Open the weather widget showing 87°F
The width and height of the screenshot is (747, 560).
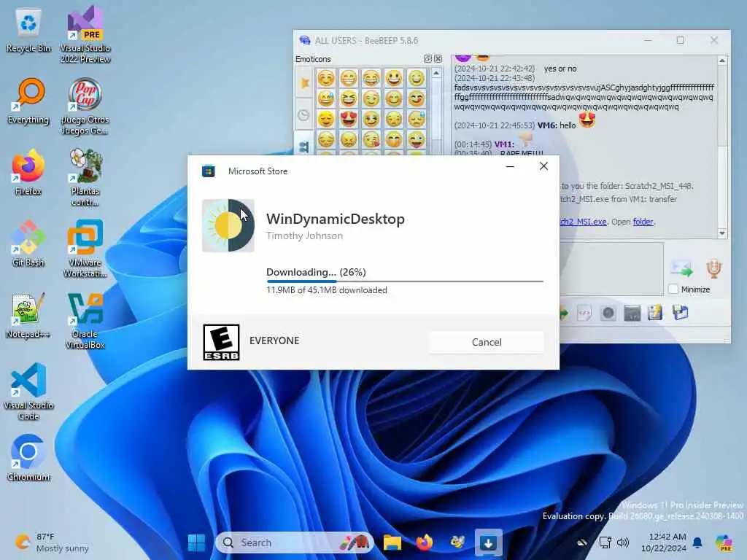52,542
